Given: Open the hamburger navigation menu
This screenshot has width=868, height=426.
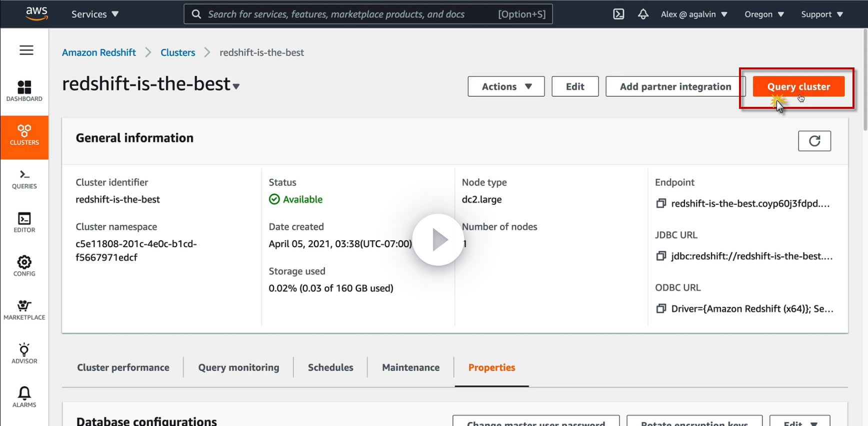Looking at the screenshot, I should tap(26, 50).
